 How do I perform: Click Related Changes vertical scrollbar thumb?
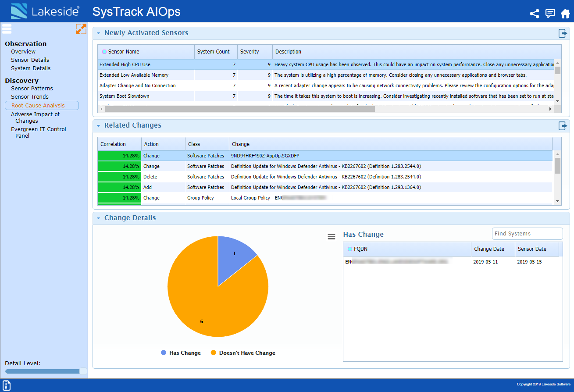click(557, 166)
